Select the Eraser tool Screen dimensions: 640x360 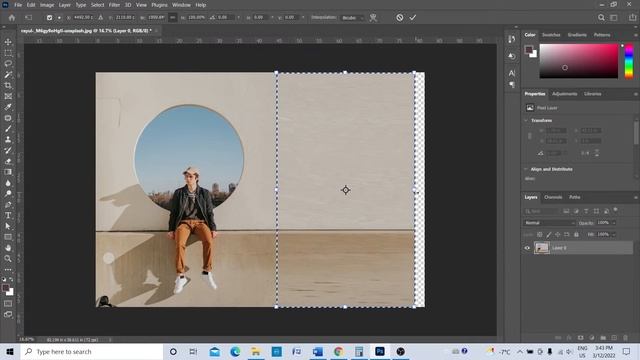pos(8,161)
